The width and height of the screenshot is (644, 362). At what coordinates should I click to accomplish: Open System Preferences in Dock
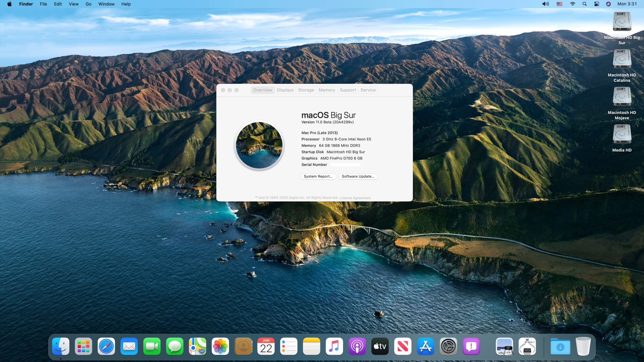pos(448,347)
